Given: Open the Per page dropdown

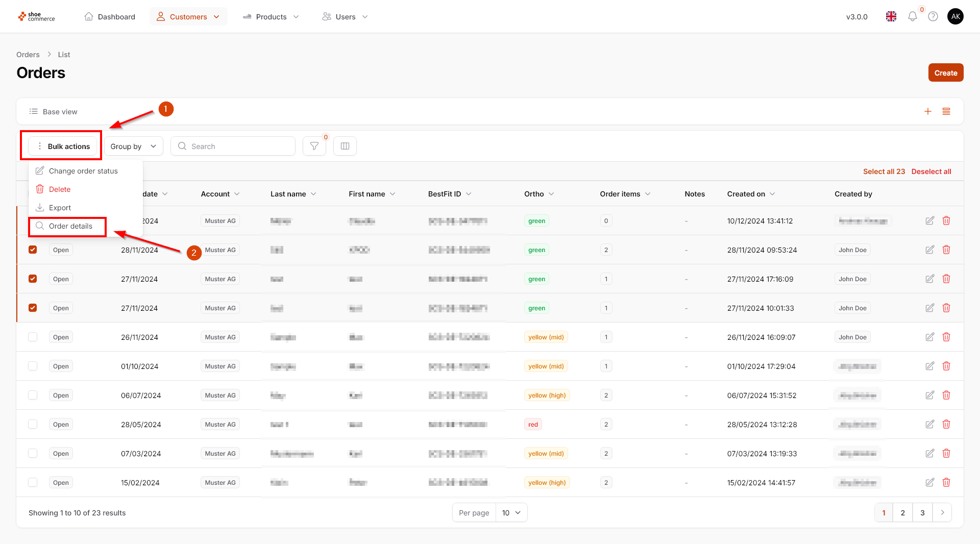Looking at the screenshot, I should point(511,513).
